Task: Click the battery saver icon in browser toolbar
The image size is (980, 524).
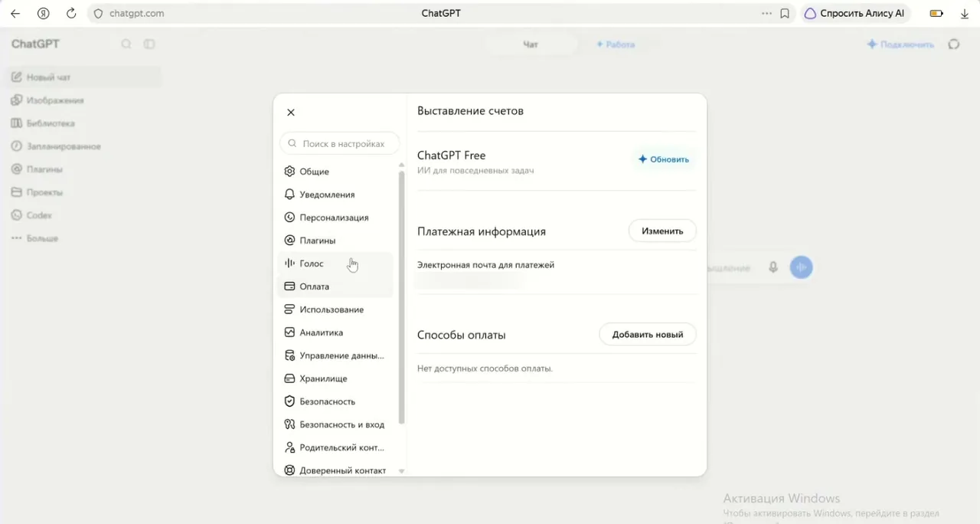Action: [936, 13]
